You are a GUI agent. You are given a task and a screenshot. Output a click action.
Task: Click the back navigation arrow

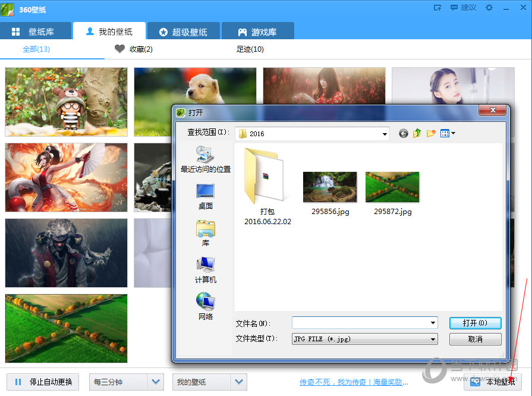click(x=402, y=133)
